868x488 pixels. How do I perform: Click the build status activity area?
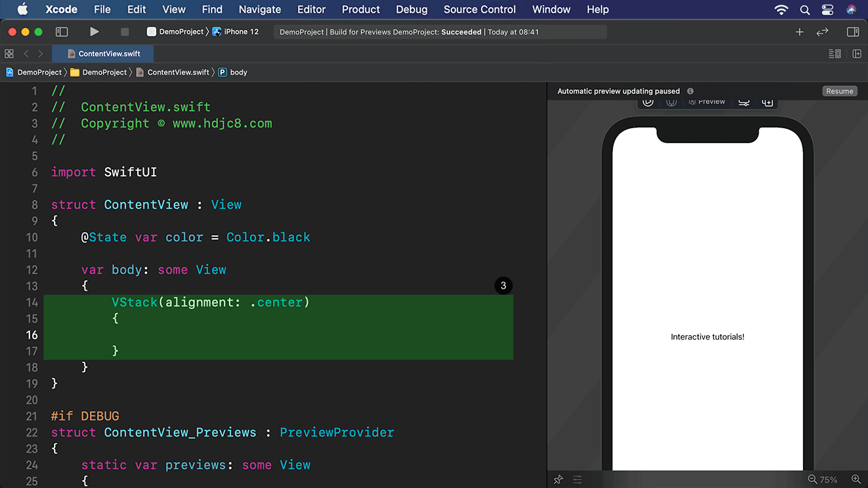tap(441, 32)
